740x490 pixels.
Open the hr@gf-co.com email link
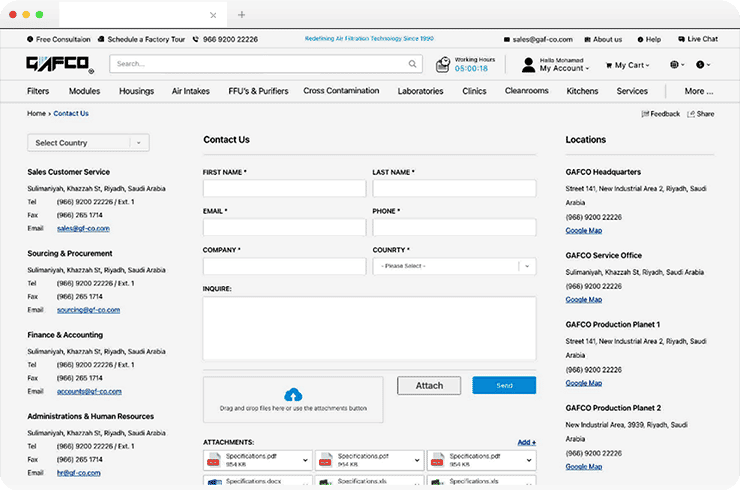coord(78,473)
